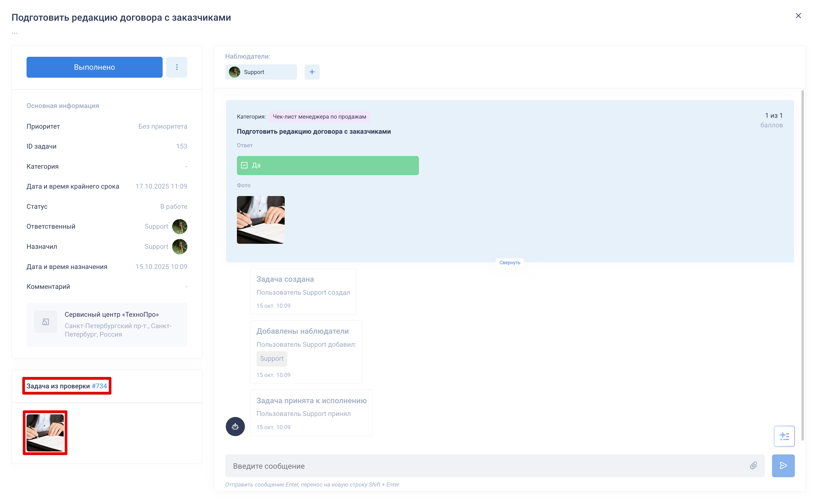The height and width of the screenshot is (504, 815).
Task: Open the photo thumbnail in the checklist answer
Action: click(260, 220)
